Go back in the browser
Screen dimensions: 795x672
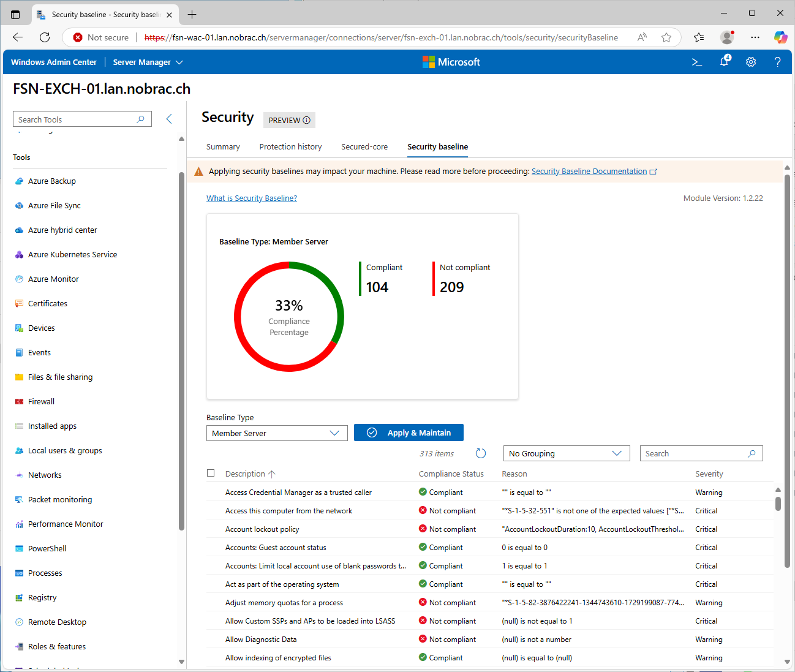(18, 37)
